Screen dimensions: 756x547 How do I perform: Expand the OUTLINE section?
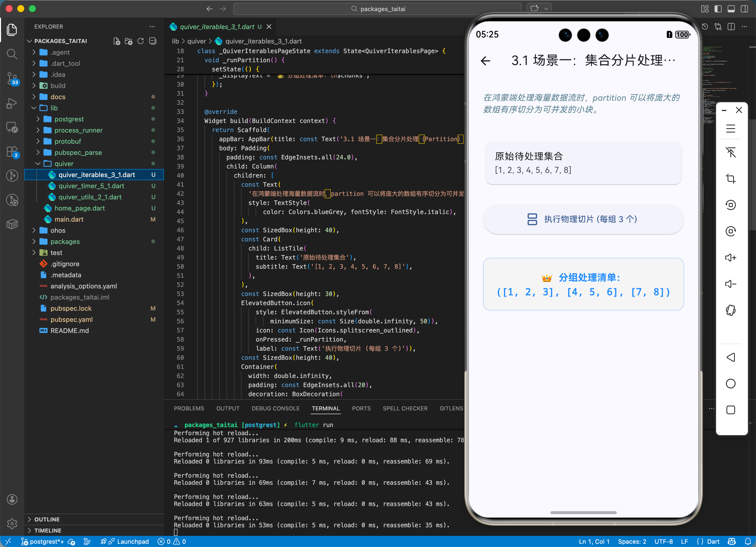[47, 519]
